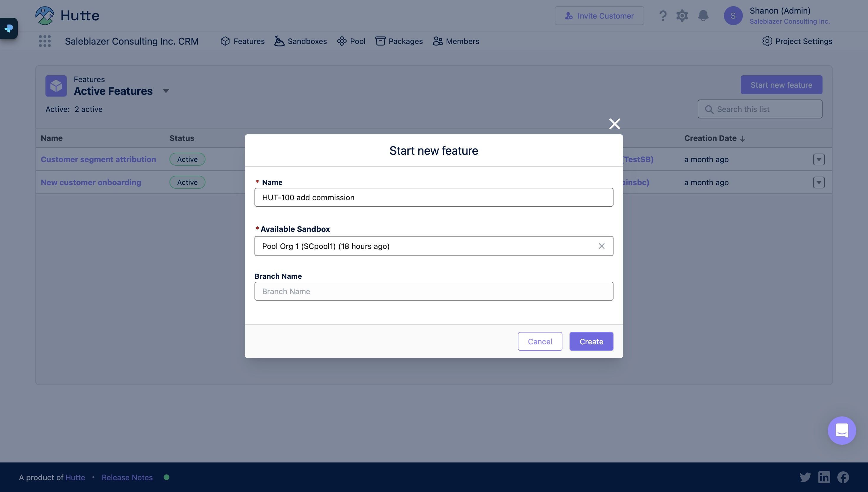The height and width of the screenshot is (492, 868).
Task: Open the notifications bell
Action: (x=703, y=16)
